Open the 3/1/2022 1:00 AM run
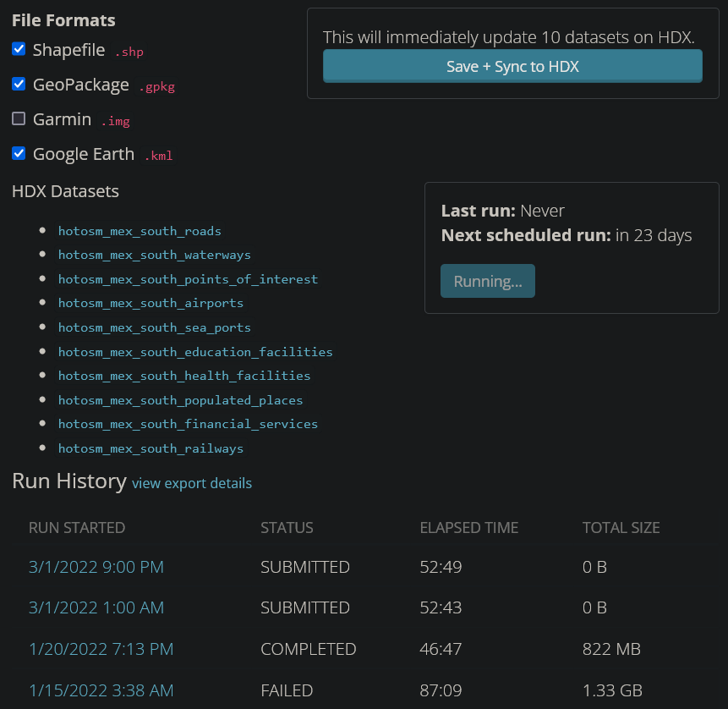This screenshot has height=709, width=728. 96,607
